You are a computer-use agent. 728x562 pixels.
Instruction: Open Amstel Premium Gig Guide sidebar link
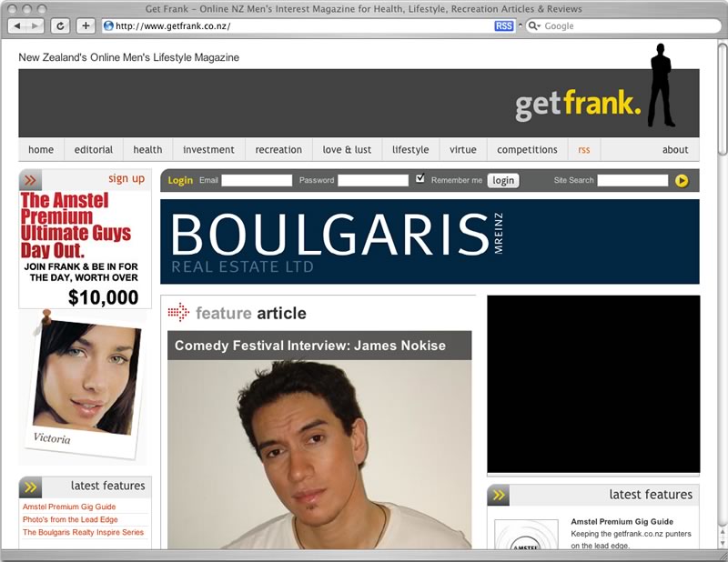pyautogui.click(x=69, y=507)
